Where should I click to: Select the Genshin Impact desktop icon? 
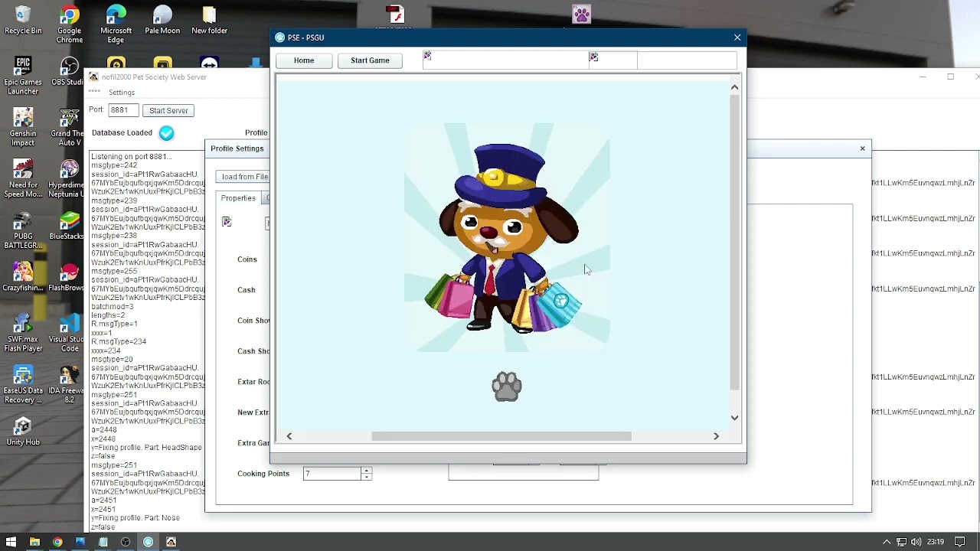click(x=23, y=127)
